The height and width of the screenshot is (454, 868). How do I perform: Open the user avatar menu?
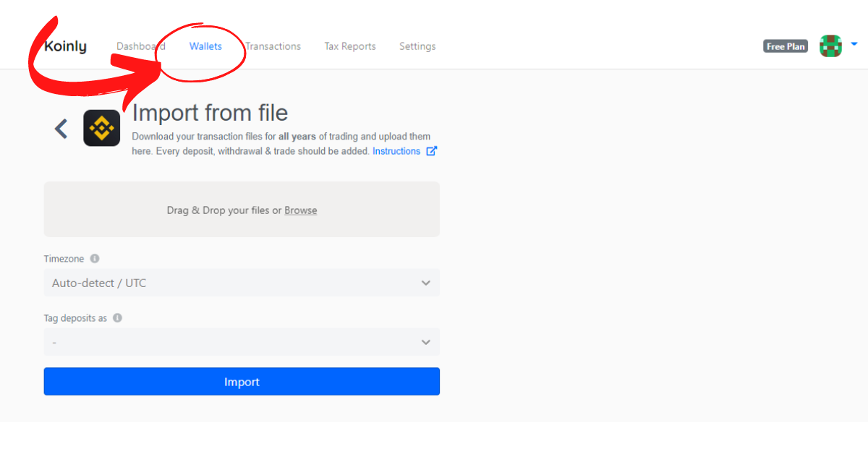point(830,46)
